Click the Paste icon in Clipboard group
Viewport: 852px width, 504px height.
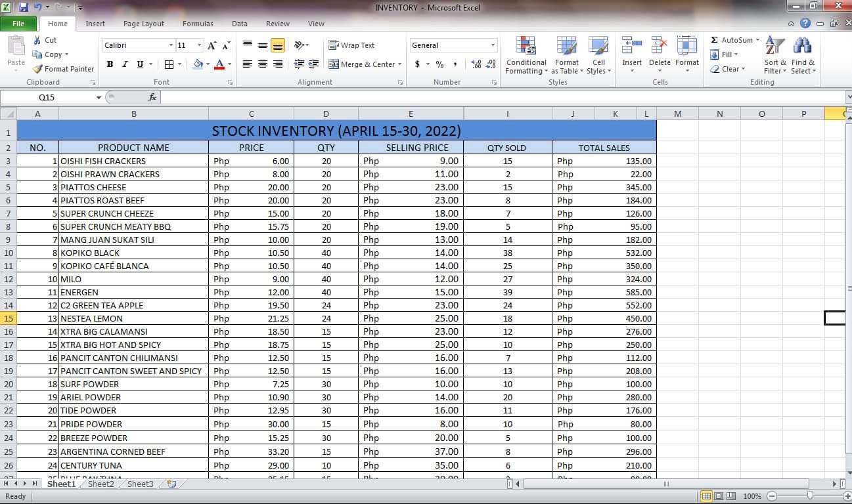(x=16, y=45)
